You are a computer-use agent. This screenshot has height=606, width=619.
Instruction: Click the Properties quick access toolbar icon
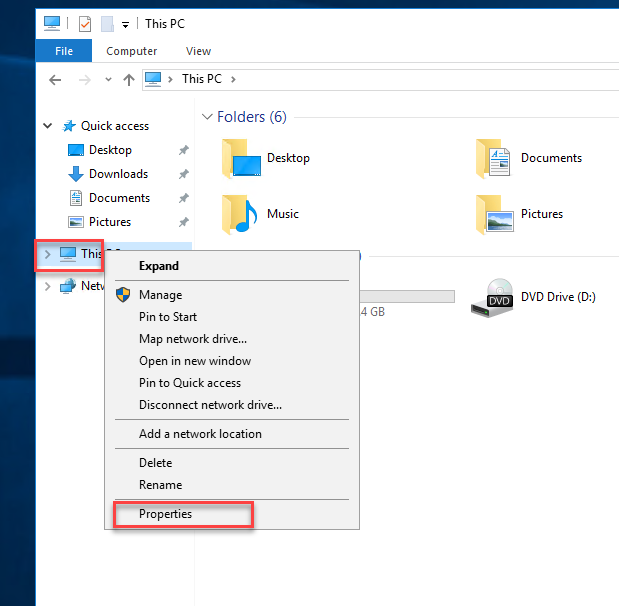coord(85,23)
